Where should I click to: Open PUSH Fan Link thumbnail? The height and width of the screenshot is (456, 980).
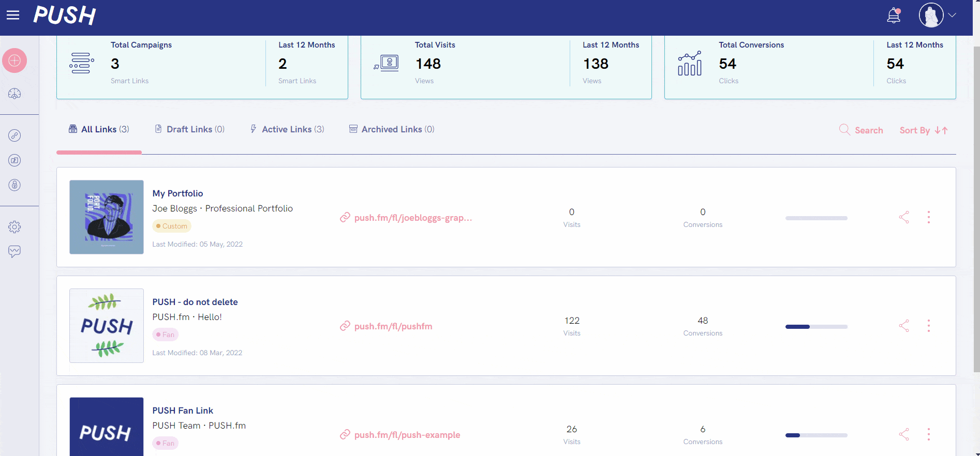(107, 427)
